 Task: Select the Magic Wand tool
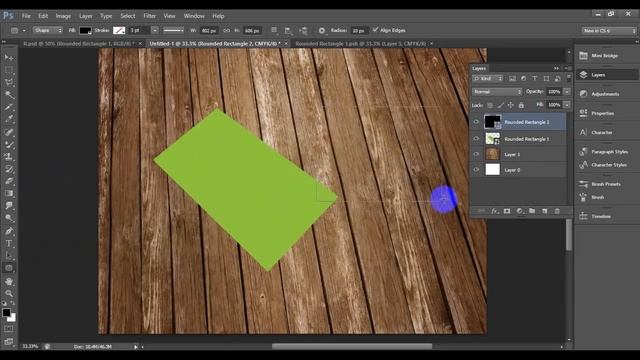coord(9,95)
